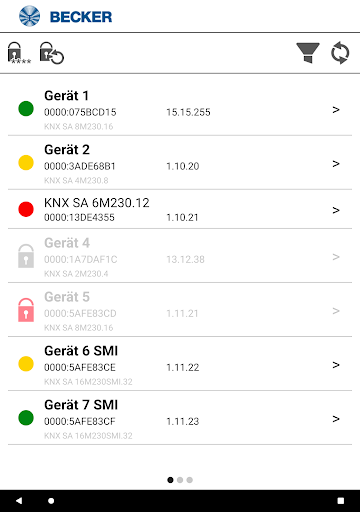The image size is (360, 512).
Task: Tap the Becker logo in the header
Action: pyautogui.click(x=65, y=16)
